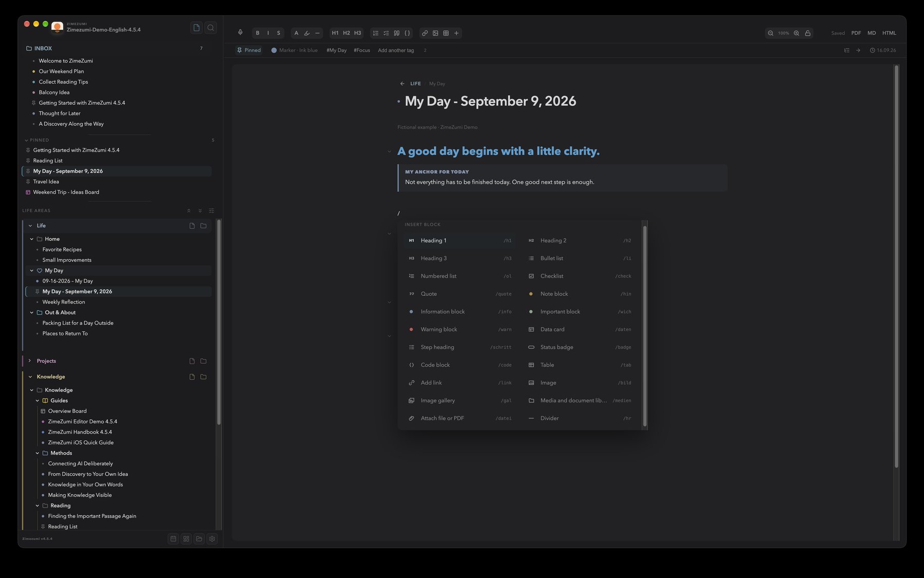Image resolution: width=924 pixels, height=578 pixels.
Task: Collapse the Life area chevron
Action: pos(30,226)
